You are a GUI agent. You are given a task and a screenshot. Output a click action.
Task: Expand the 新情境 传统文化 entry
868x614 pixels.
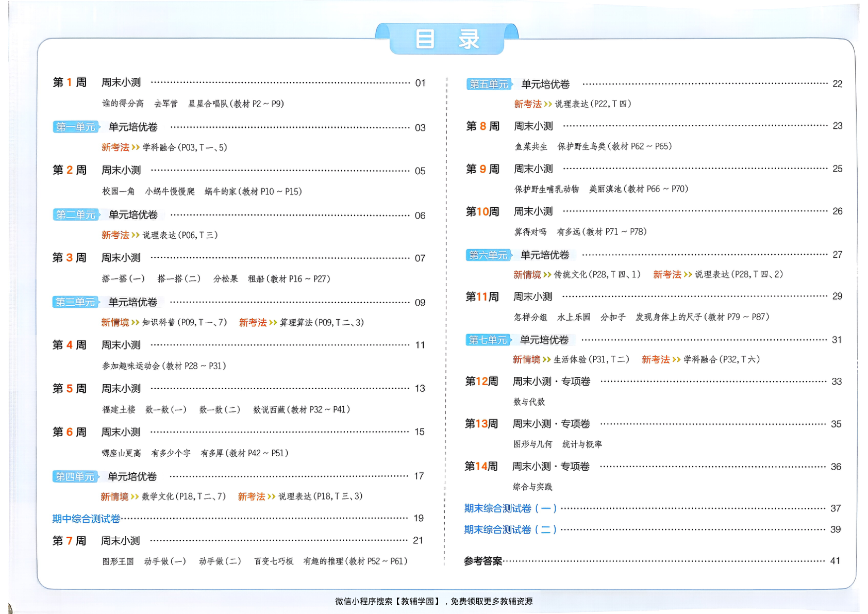point(527,275)
